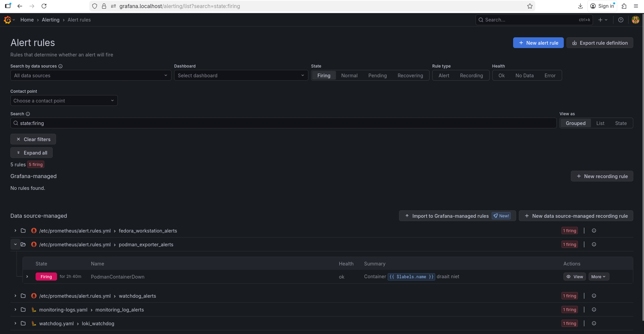Open browser downloads icon

581,6
